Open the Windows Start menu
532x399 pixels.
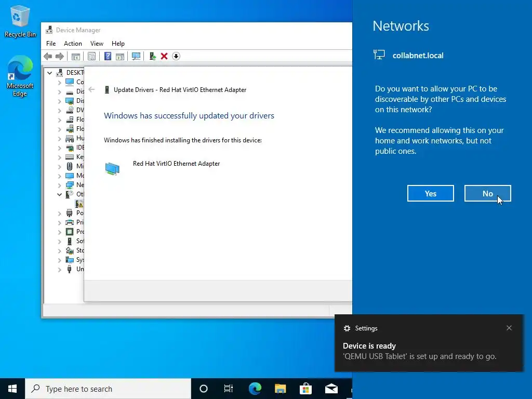12,389
